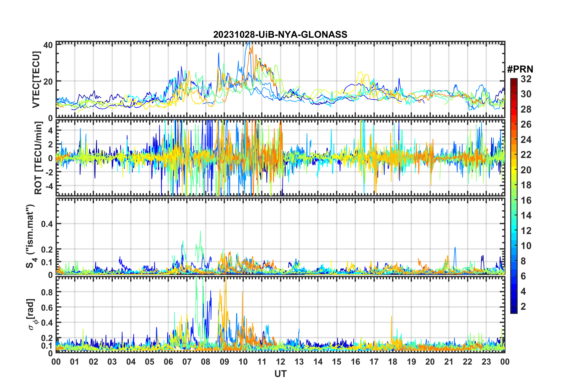The width and height of the screenshot is (561, 392).
Task: Select colorbar tick label 32
Action: [526, 79]
